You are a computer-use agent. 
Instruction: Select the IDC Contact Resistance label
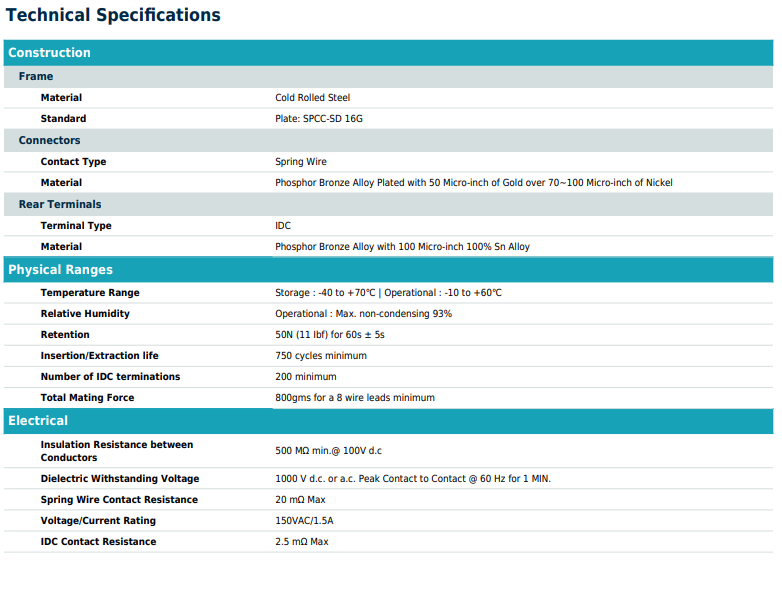point(98,542)
